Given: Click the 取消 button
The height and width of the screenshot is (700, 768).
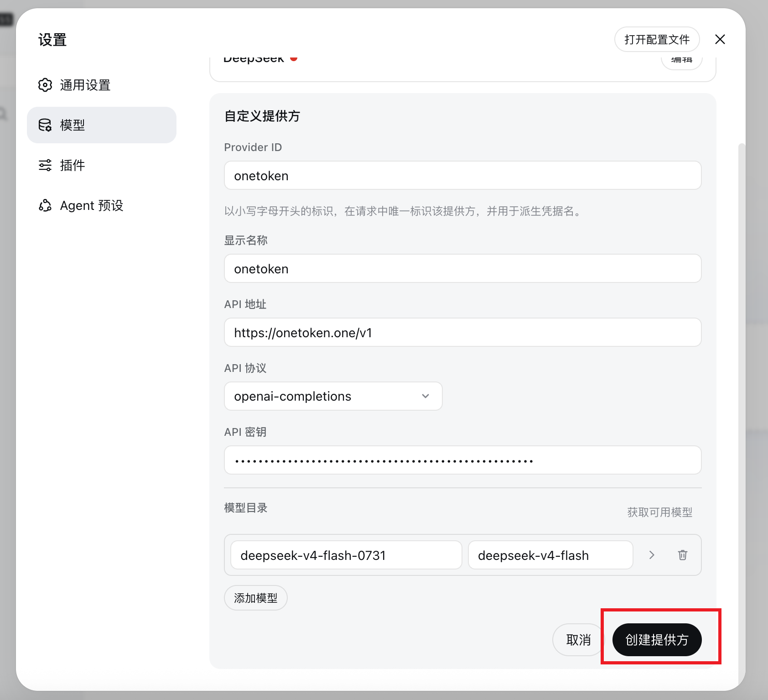Looking at the screenshot, I should [x=578, y=640].
